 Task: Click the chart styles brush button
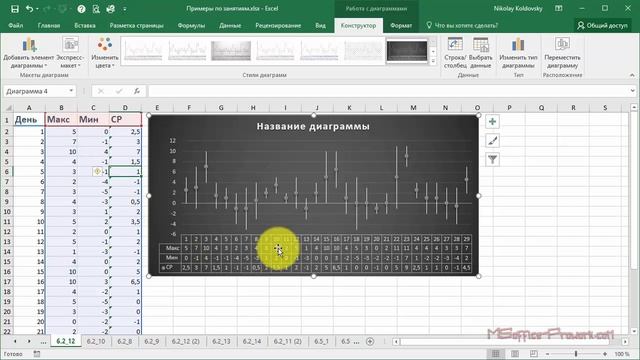[493, 140]
